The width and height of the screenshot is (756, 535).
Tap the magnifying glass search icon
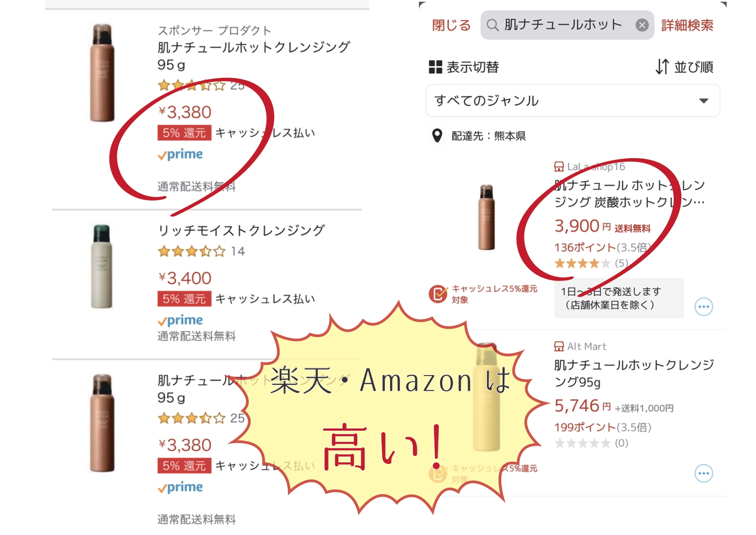492,25
